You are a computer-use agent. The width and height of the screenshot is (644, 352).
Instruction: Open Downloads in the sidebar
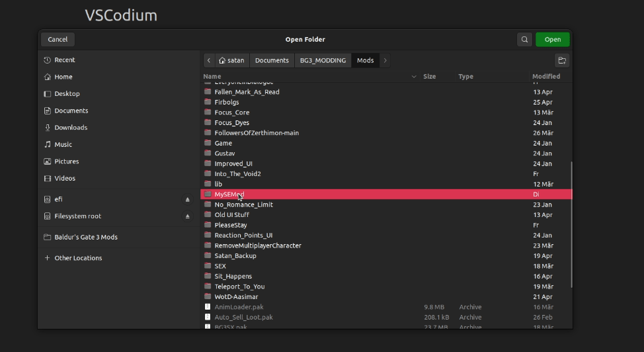coord(119,128)
